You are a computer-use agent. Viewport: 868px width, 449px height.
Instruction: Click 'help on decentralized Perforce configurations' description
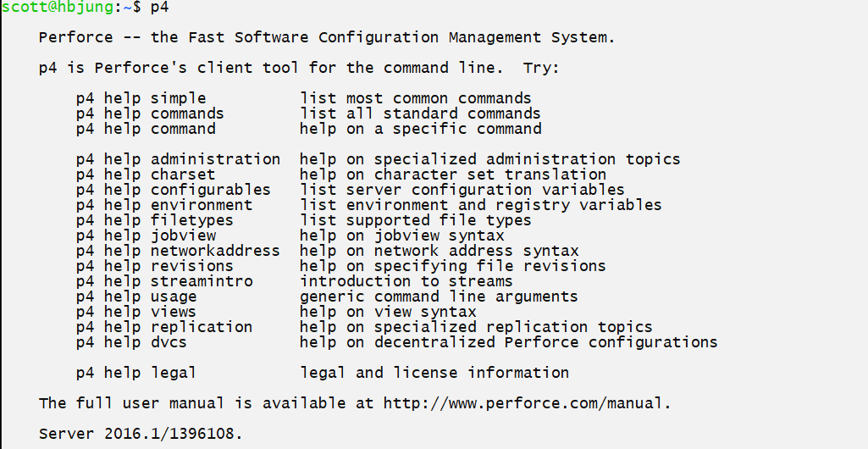[x=509, y=342]
